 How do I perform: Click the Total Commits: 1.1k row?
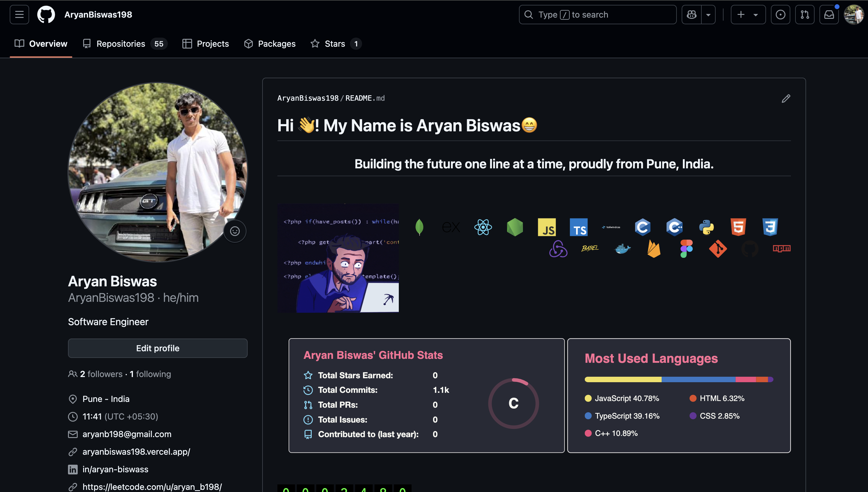(376, 389)
